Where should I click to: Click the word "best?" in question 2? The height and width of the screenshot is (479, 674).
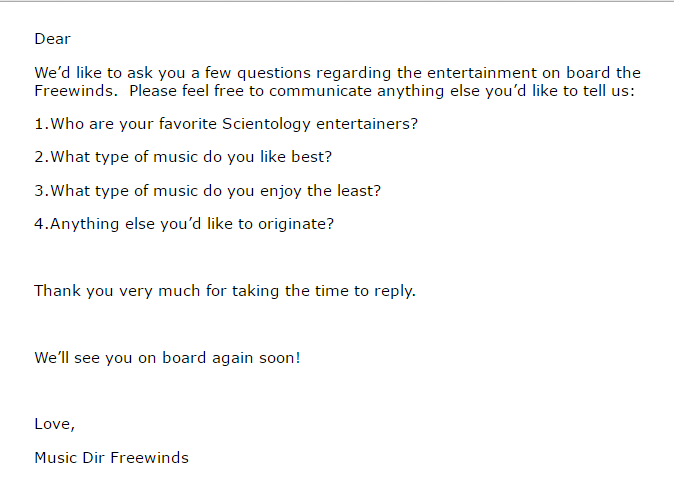(x=312, y=157)
